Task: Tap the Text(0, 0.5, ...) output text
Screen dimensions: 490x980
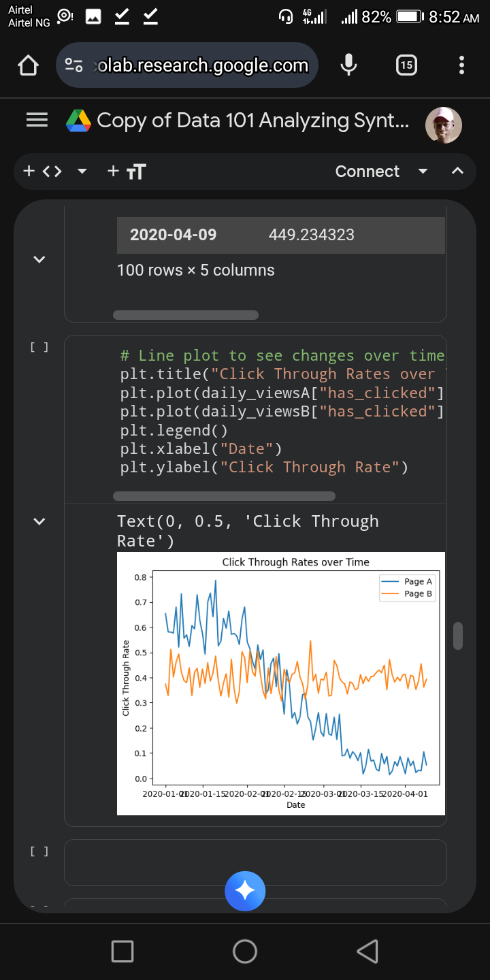Action: pos(248,531)
